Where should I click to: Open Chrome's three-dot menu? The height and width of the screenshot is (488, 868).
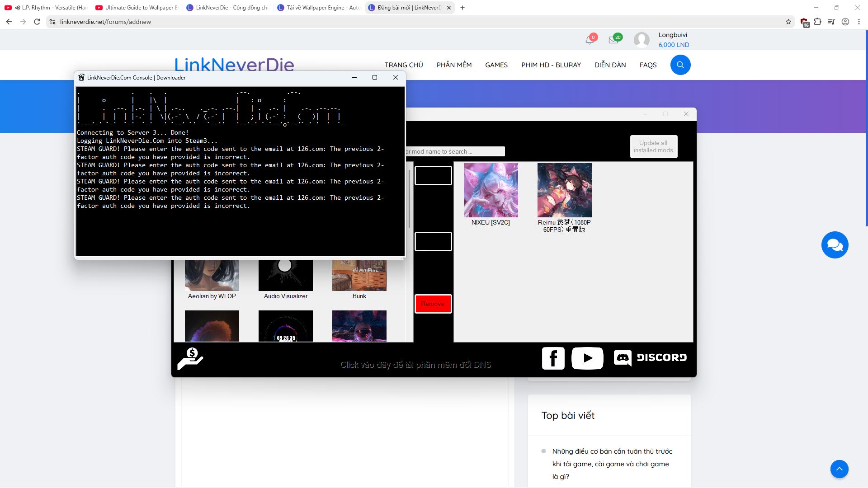[859, 22]
